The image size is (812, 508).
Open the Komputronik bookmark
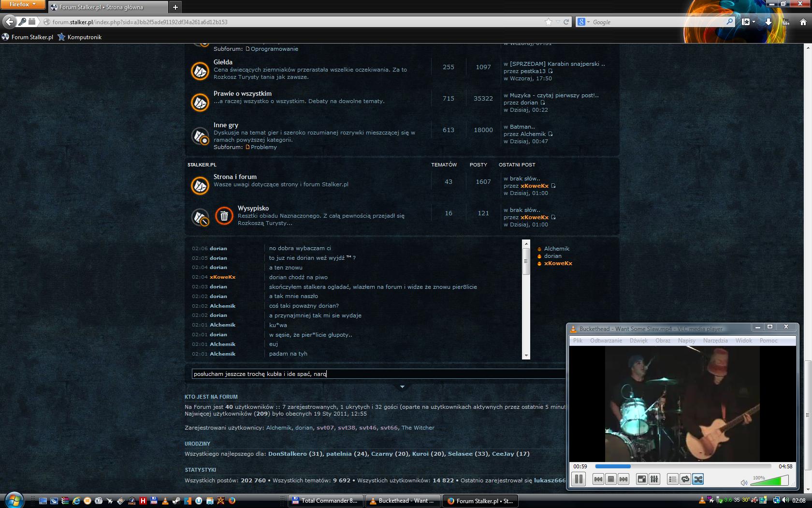click(x=80, y=37)
